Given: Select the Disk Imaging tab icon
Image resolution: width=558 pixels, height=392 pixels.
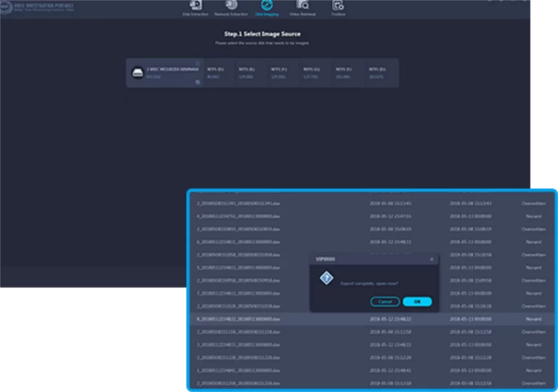Looking at the screenshot, I should pyautogui.click(x=266, y=7).
